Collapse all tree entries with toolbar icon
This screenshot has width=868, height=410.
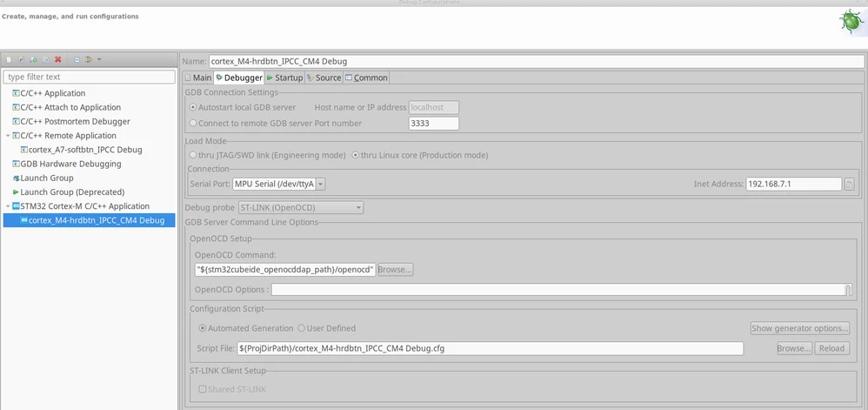[77, 59]
